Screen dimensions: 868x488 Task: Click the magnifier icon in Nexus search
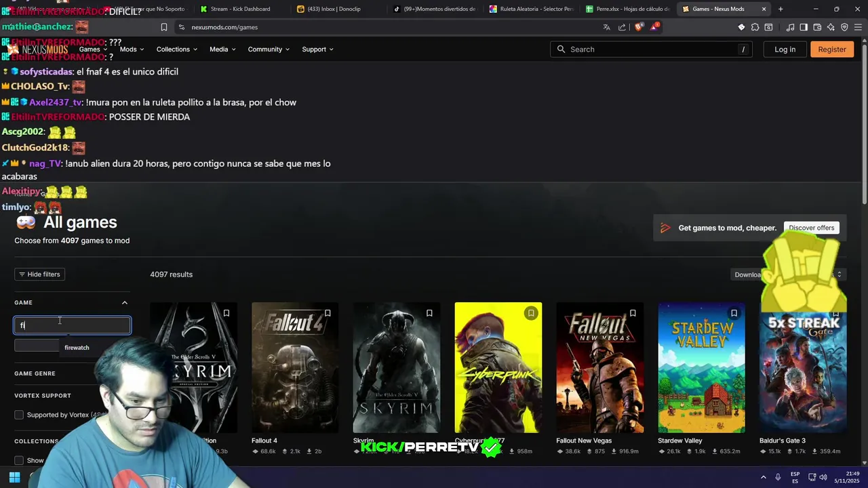(x=561, y=49)
